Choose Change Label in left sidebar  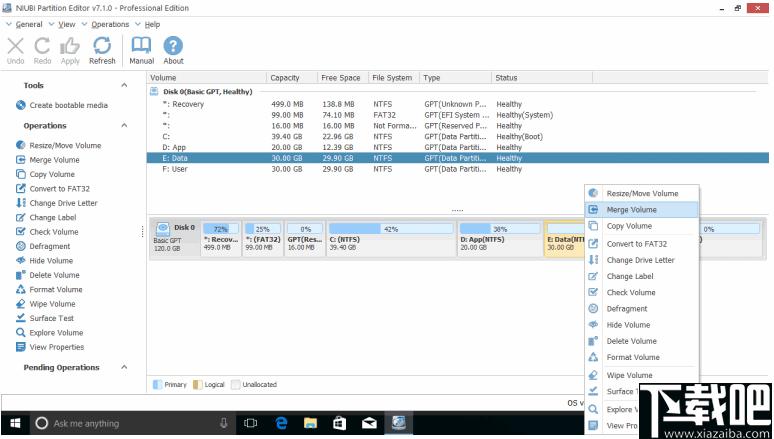(46, 217)
